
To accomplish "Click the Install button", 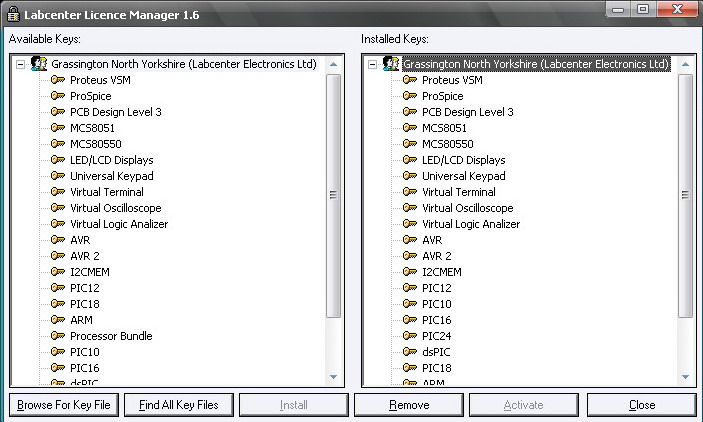I will pyautogui.click(x=294, y=405).
